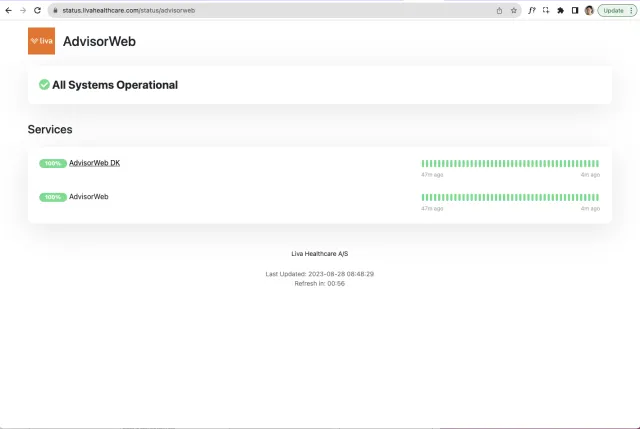
Task: Share this page via share icon
Action: pos(499,11)
